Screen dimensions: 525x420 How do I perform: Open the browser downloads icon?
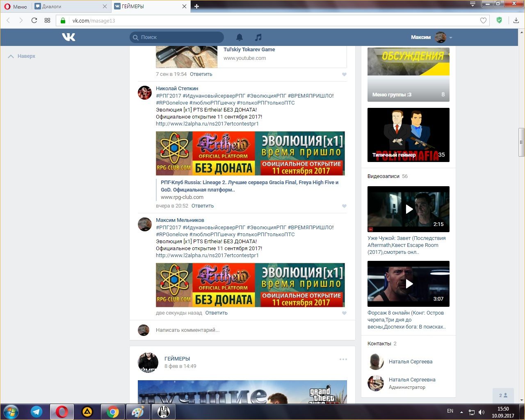pyautogui.click(x=516, y=21)
